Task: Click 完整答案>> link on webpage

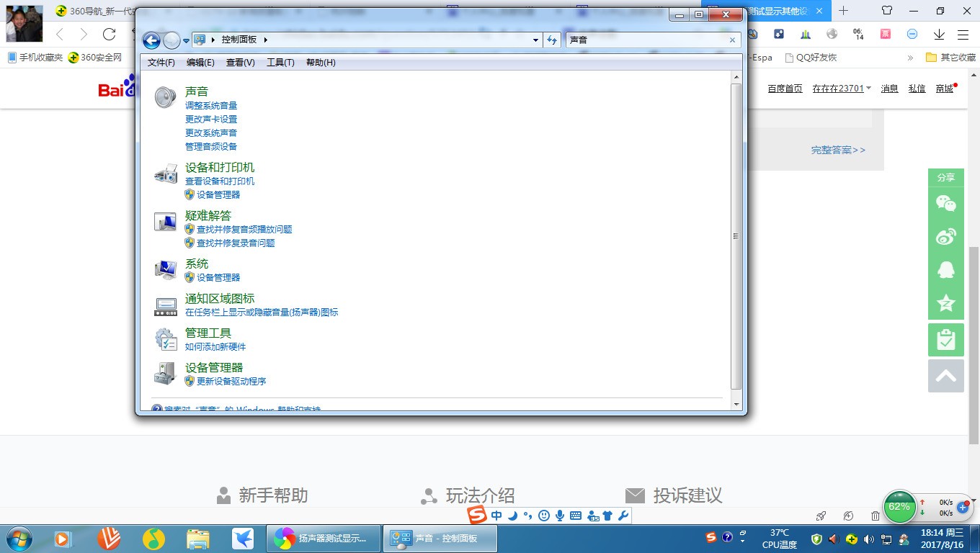Action: point(838,150)
